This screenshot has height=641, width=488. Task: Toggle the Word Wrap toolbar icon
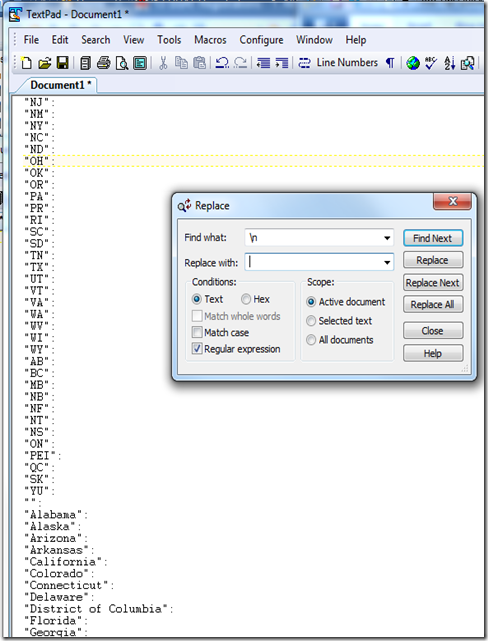pyautogui.click(x=304, y=63)
